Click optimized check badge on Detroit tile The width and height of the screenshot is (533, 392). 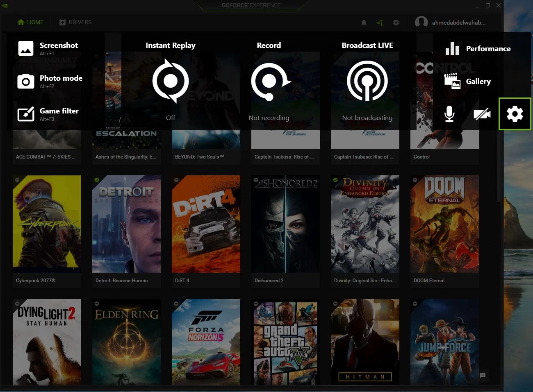point(97,180)
